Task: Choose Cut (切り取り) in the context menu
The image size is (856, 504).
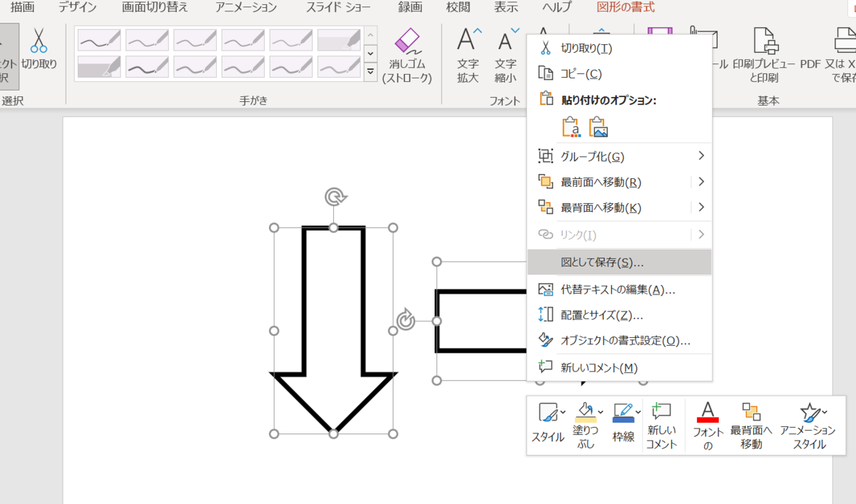Action: point(619,48)
